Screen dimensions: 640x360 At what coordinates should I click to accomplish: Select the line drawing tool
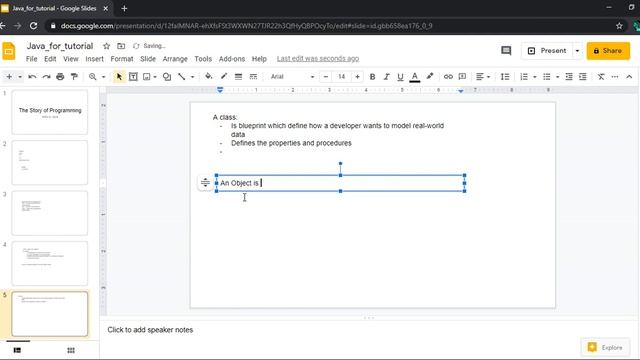click(x=182, y=77)
